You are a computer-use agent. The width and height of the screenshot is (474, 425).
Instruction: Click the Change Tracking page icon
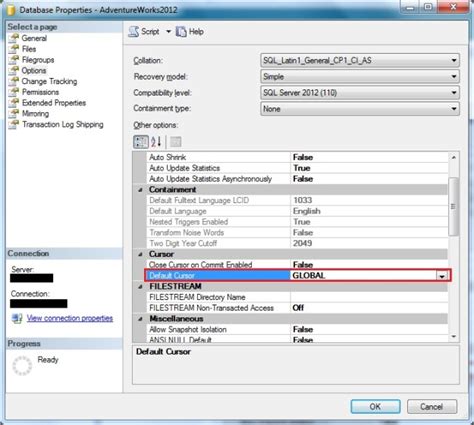14,81
